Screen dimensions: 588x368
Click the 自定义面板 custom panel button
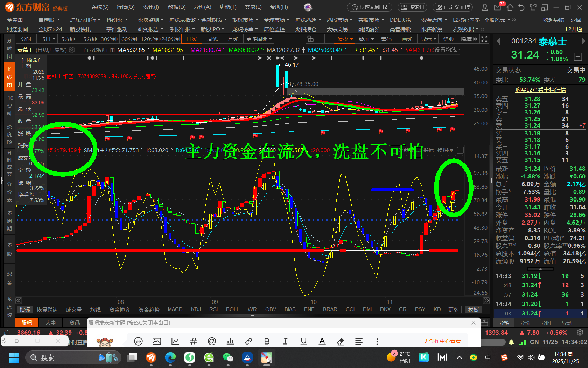click(453, 7)
